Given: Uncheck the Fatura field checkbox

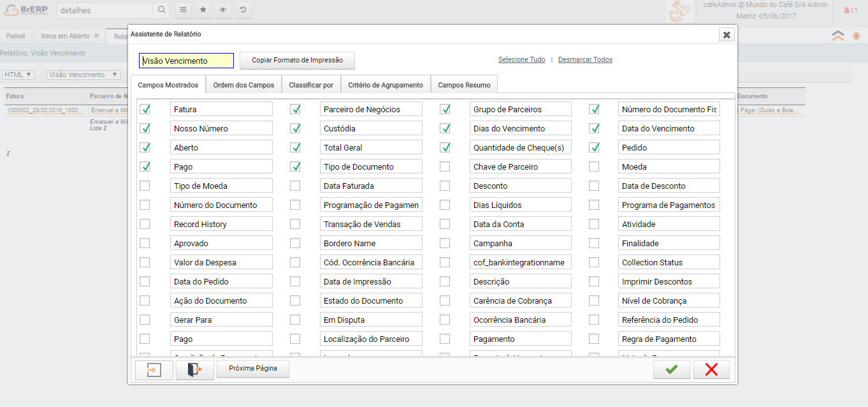Looking at the screenshot, I should tap(145, 109).
